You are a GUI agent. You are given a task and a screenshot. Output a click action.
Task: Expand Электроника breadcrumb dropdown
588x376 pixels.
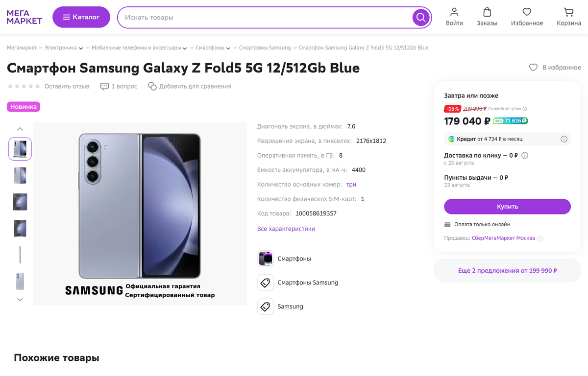pyautogui.click(x=81, y=48)
